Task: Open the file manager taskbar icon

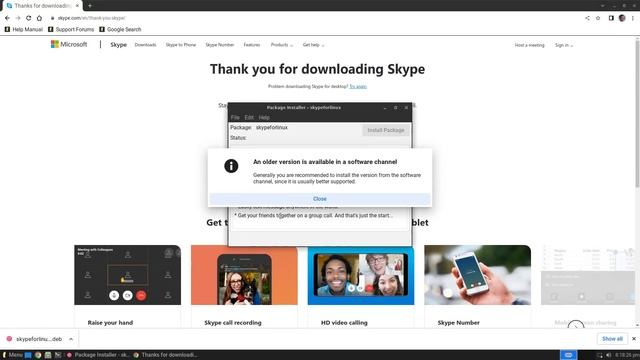Action: (x=48, y=355)
